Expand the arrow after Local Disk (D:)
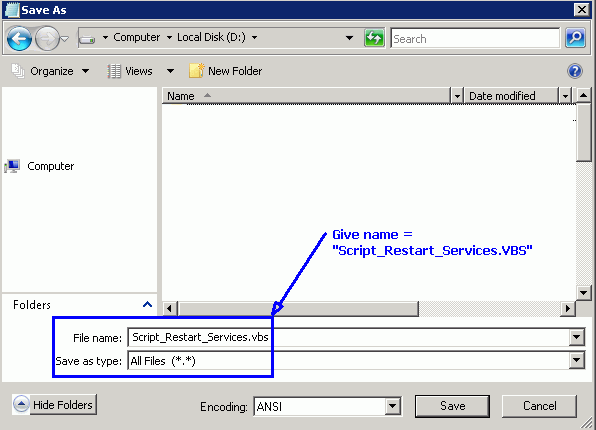 click(x=254, y=37)
